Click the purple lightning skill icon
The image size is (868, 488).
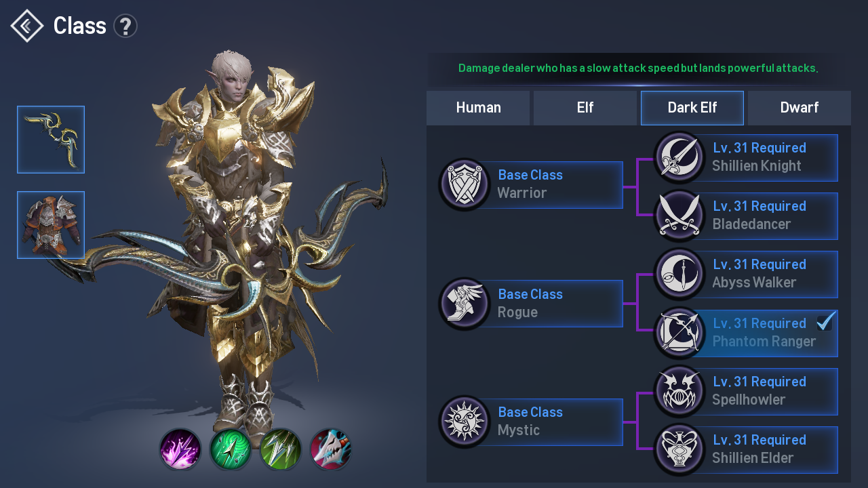pos(180,449)
